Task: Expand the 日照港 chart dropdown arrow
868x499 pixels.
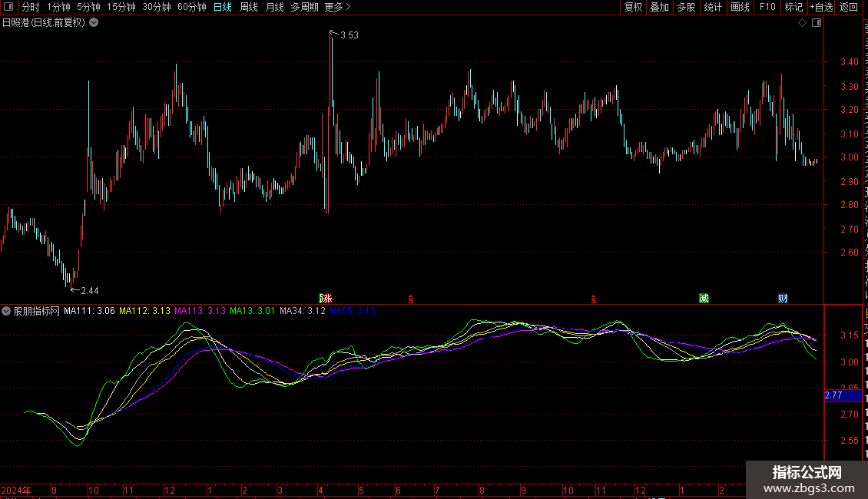Action: point(94,23)
